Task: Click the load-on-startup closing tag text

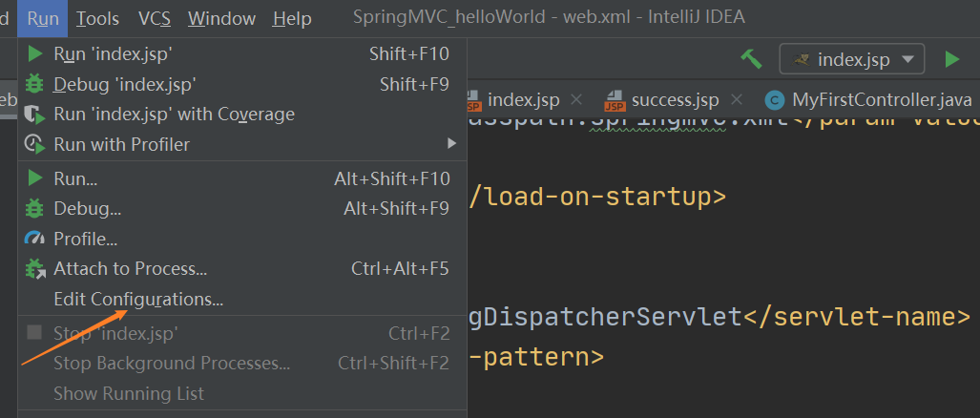Action: click(597, 197)
